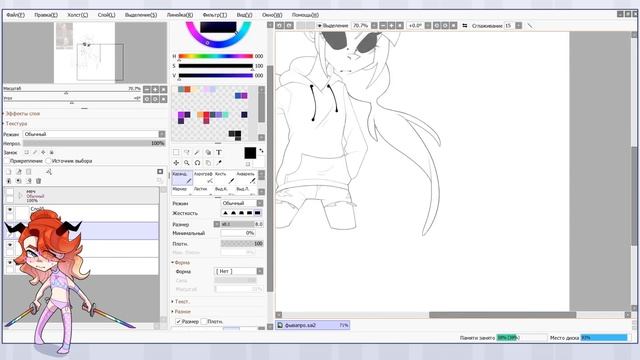Open the Фильтр menu
Screen dimensions: 640x360
tap(215, 15)
